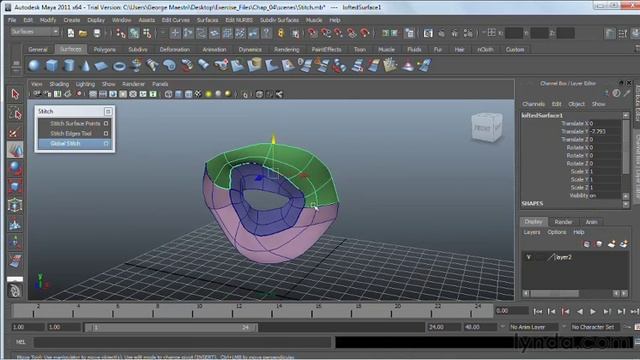Choose the Select tool arrow in toolbox
This screenshot has width=640, height=360.
(x=15, y=94)
